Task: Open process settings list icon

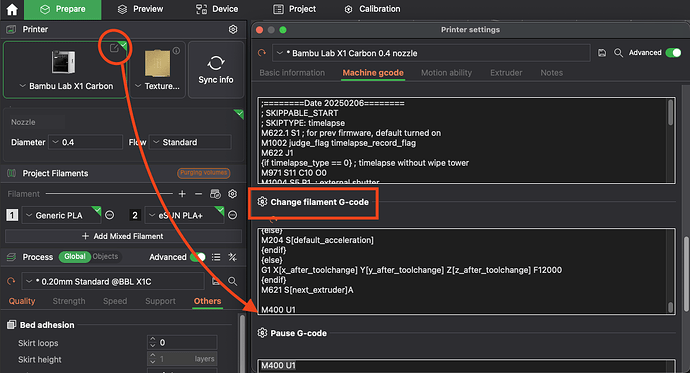Action: click(216, 257)
